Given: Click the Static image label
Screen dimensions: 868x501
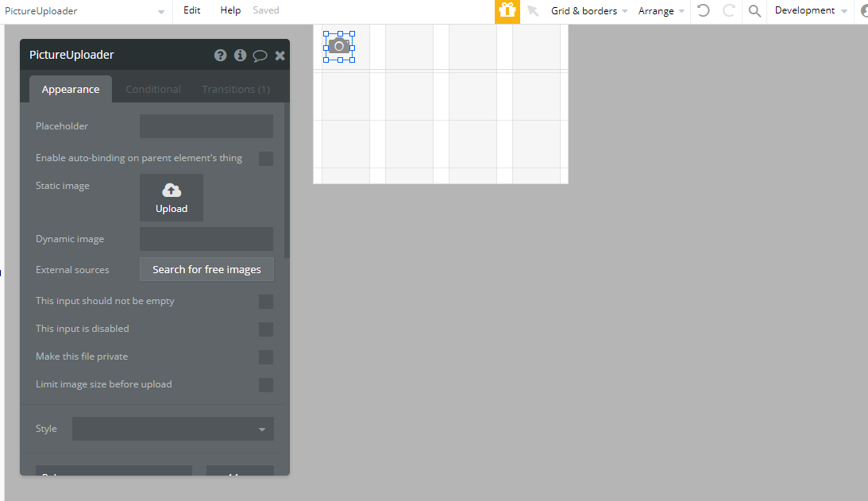Looking at the screenshot, I should 63,186.
